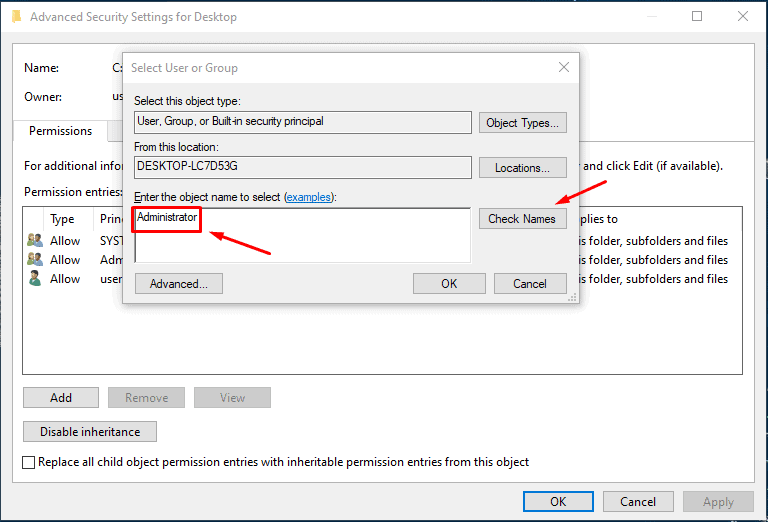The height and width of the screenshot is (522, 768).
Task: Click Disable inheritance
Action: (90, 431)
